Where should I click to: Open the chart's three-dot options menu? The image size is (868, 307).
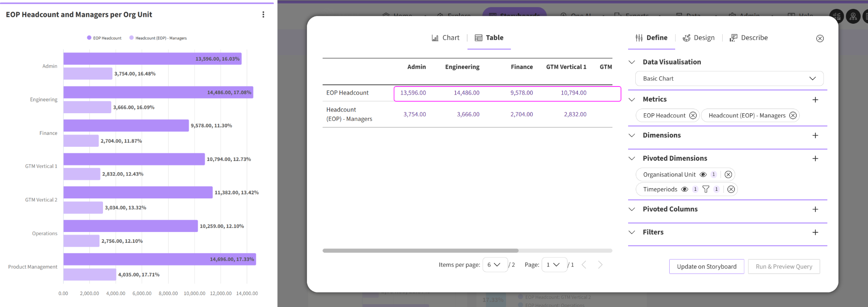263,14
